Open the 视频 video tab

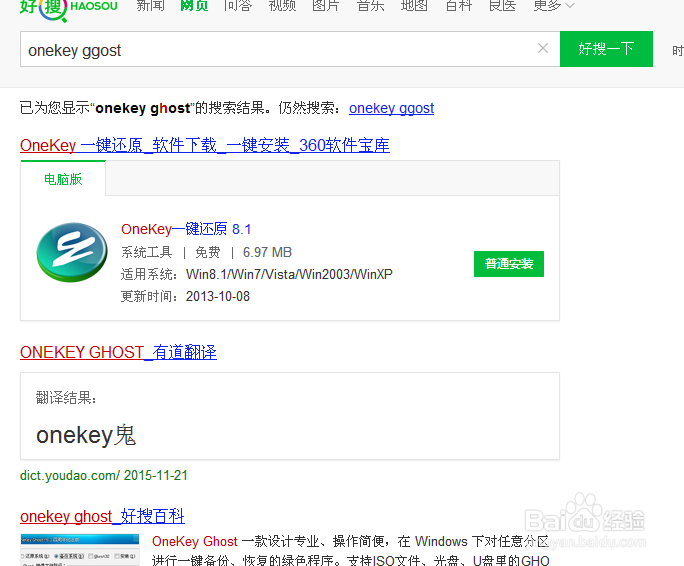click(x=282, y=6)
